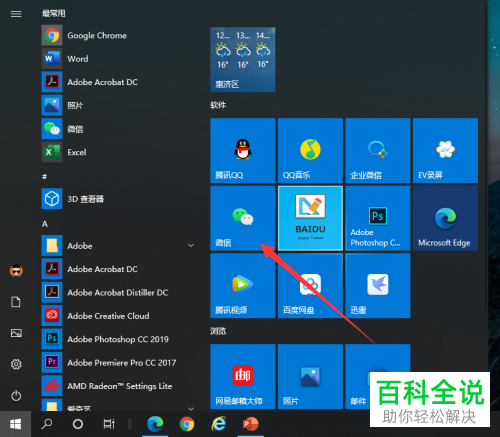Open Internet Explorer on taskbar
The height and width of the screenshot is (437, 500).
pyautogui.click(x=219, y=424)
